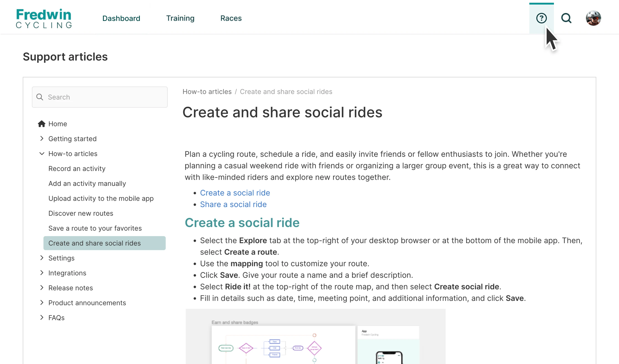Click the How-to articles breadcrumb
The width and height of the screenshot is (619, 364).
[x=207, y=92]
